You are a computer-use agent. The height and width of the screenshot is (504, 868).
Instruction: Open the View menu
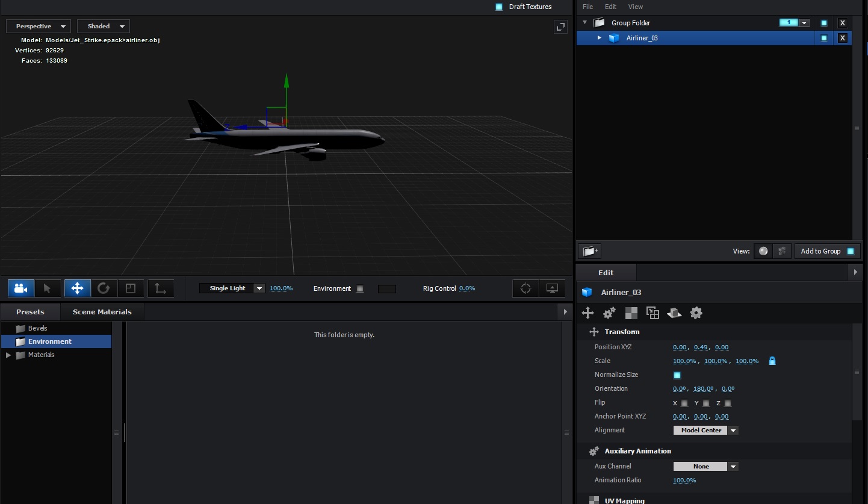coord(636,7)
